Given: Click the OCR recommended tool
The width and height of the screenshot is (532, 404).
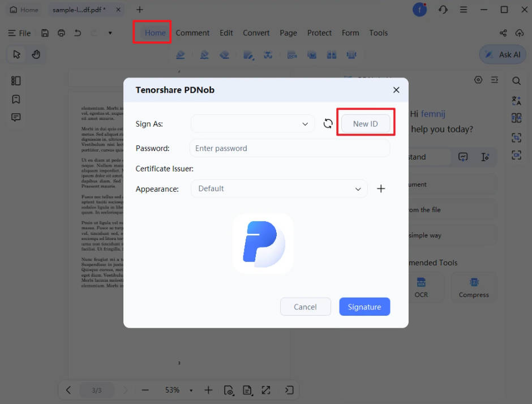Looking at the screenshot, I should pos(421,287).
